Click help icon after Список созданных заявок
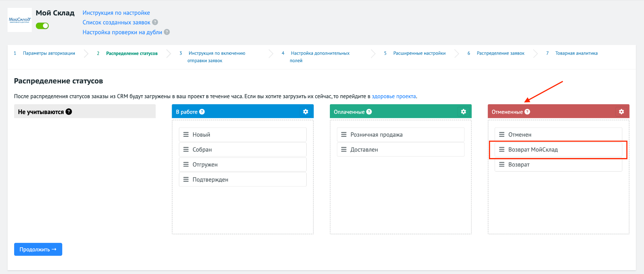Viewport: 644px width, 274px height. point(155,22)
